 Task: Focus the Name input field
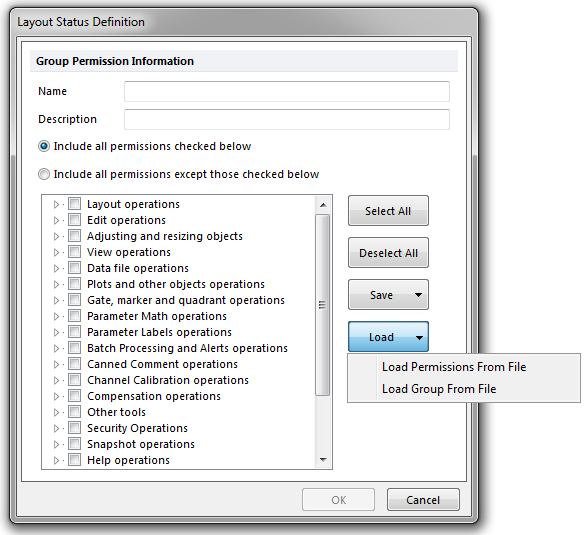pyautogui.click(x=287, y=91)
